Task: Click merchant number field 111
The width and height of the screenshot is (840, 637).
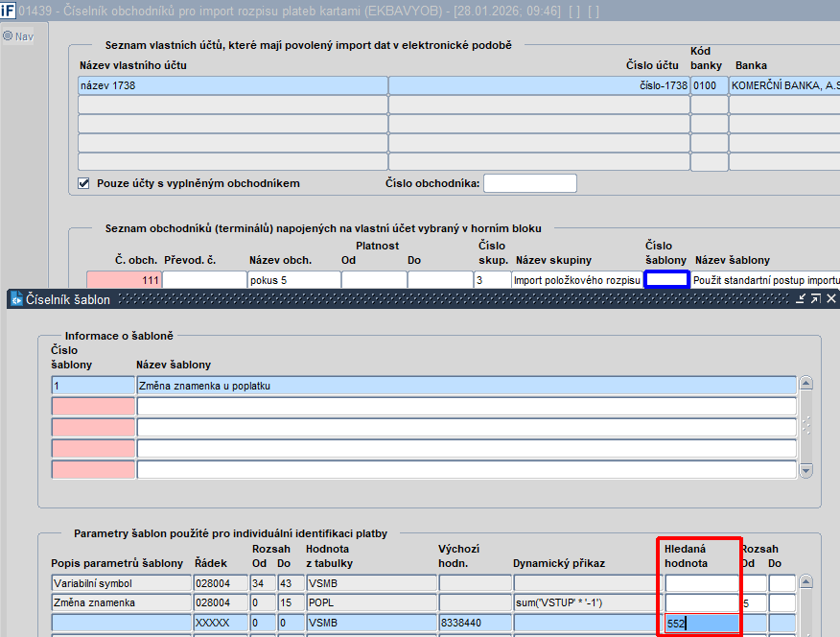Action: 124,280
